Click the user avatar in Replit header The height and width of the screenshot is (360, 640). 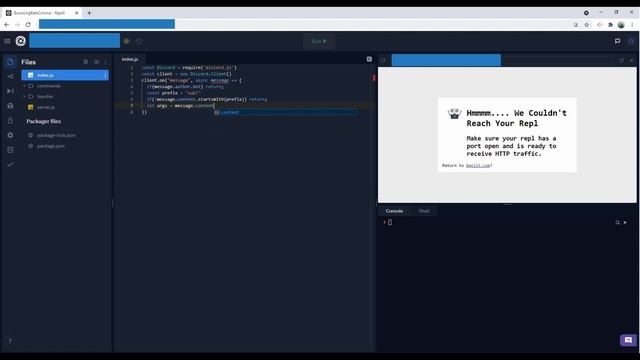pyautogui.click(x=631, y=41)
